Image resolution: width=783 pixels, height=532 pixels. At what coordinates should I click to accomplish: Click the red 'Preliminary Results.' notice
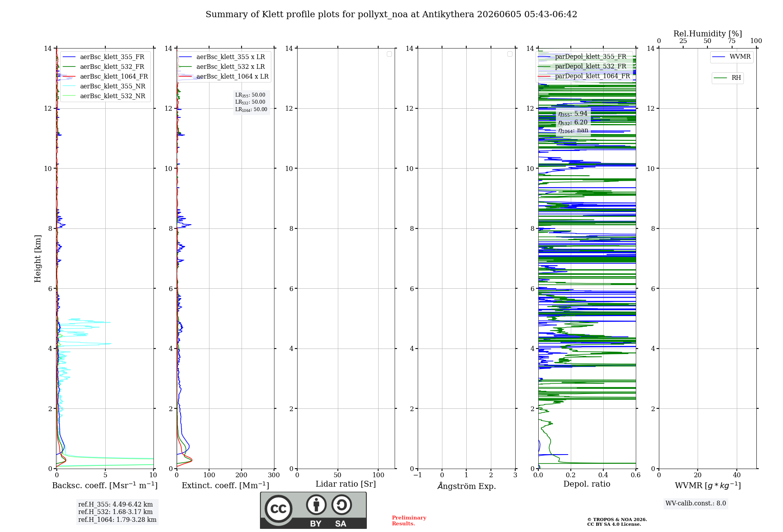[409, 521]
